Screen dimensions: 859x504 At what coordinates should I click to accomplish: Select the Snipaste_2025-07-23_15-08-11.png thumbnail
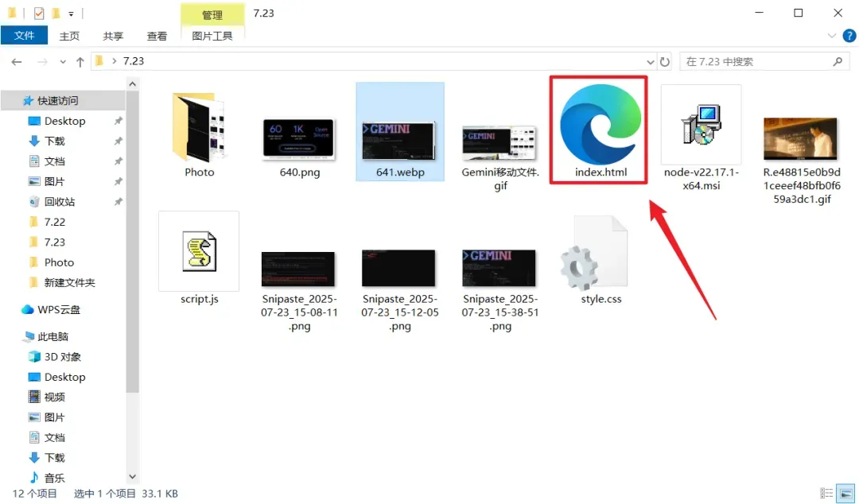click(298, 269)
